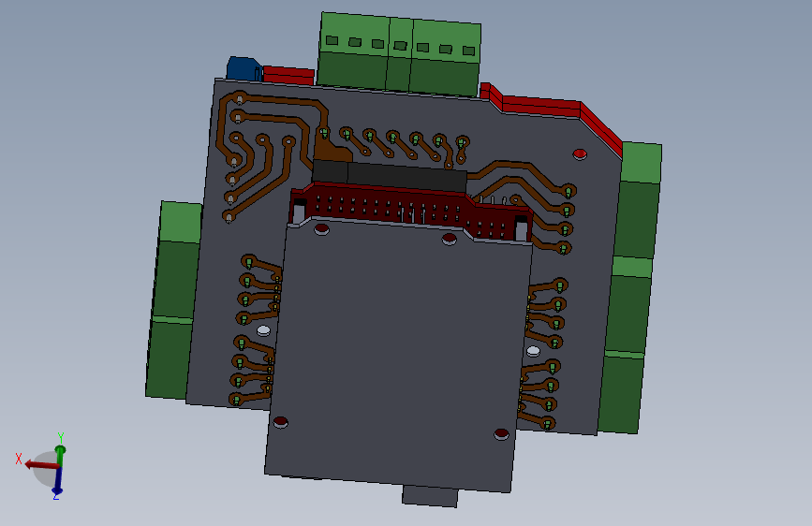Select the bottom-left red hole on the lower board
This screenshot has height=526, width=812.
click(x=280, y=422)
